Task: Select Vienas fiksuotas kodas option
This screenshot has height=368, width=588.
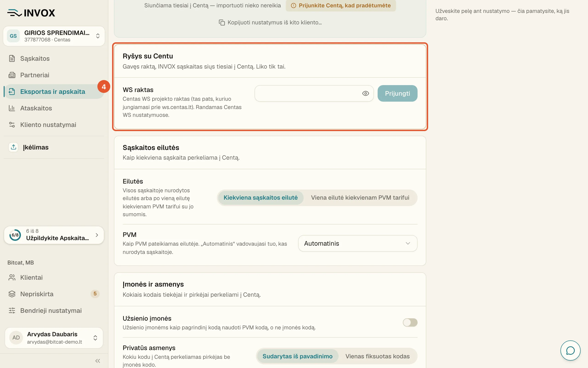Action: (x=378, y=356)
